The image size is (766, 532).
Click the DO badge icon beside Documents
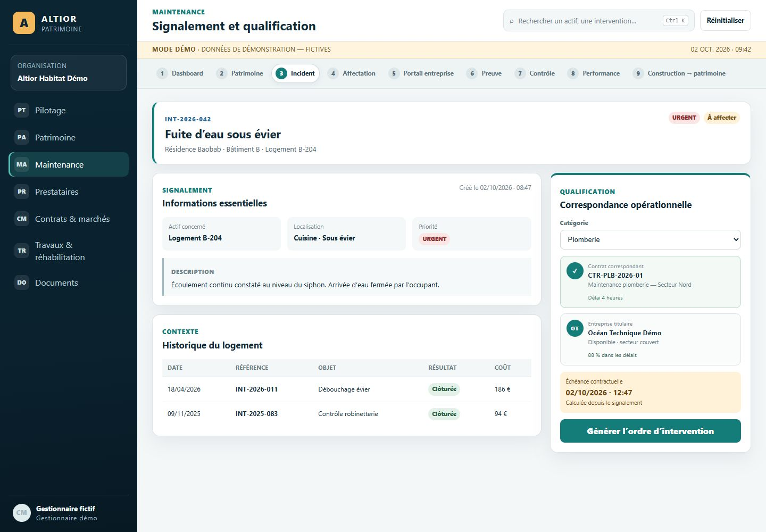(x=22, y=282)
